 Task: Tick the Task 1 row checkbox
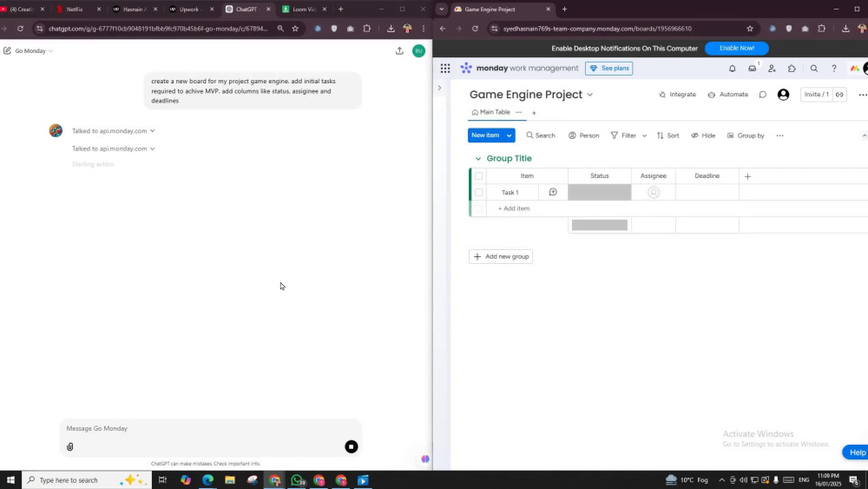tap(479, 193)
